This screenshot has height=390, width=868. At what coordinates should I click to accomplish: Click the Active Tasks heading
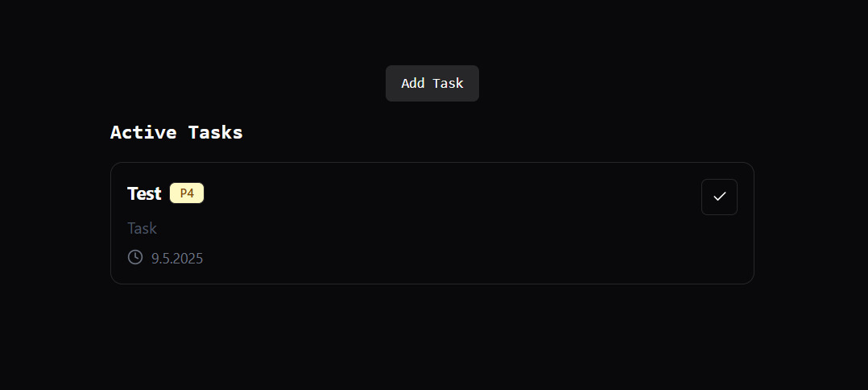coord(176,133)
